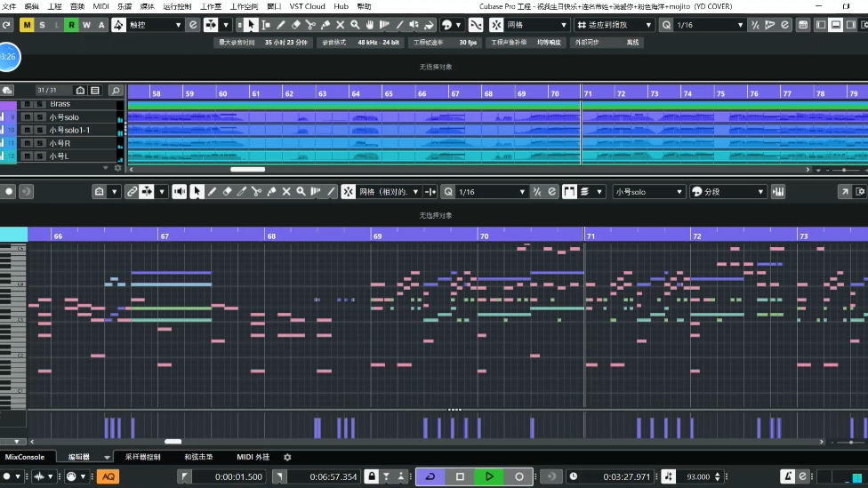The width and height of the screenshot is (868, 488).
Task: Open the 适应到缩放 snap type dropdown
Action: coord(615,25)
